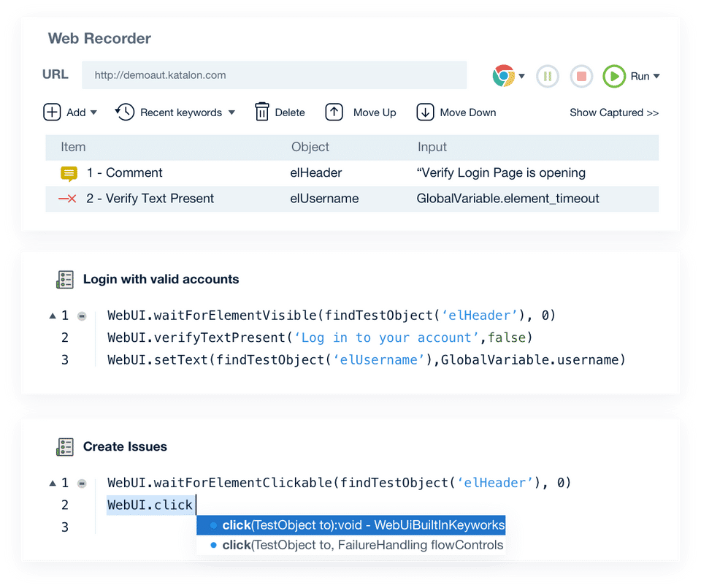Click the Object column header
Image resolution: width=701 pixels, height=588 pixels.
(310, 147)
